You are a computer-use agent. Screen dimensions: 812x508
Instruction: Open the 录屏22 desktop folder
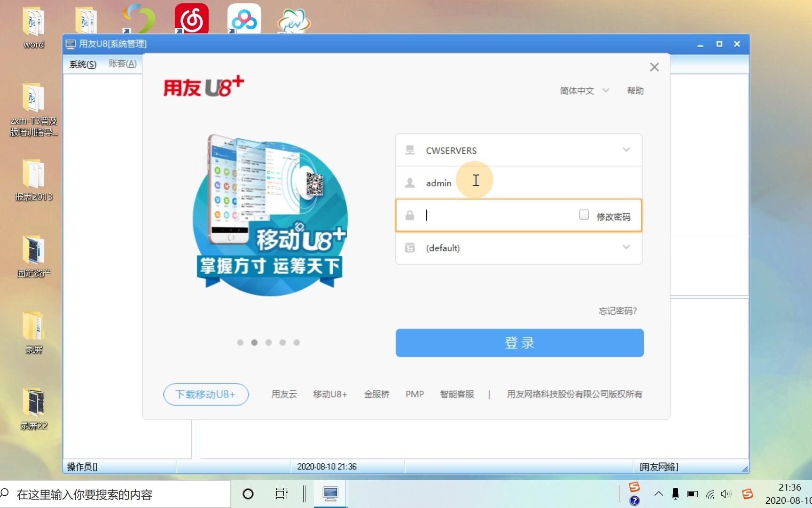click(33, 408)
